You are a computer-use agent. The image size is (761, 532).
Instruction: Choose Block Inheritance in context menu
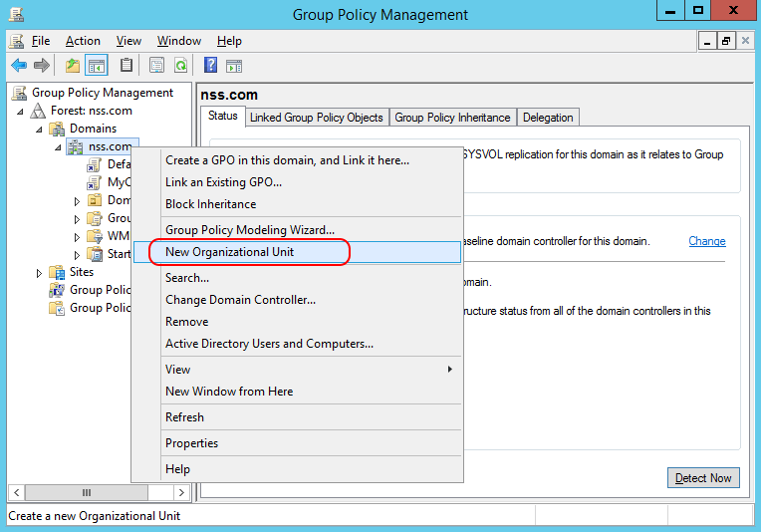click(210, 204)
